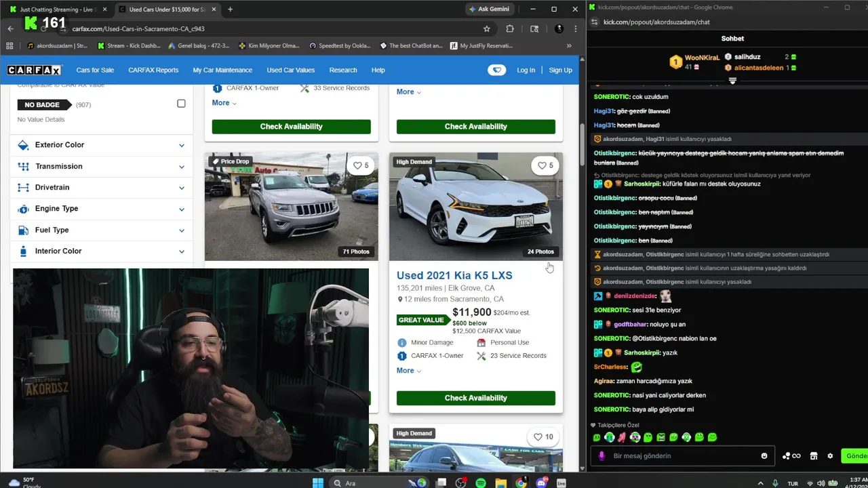Open the white Kia K5 photo thumbnail
The height and width of the screenshot is (488, 868).
point(476,207)
